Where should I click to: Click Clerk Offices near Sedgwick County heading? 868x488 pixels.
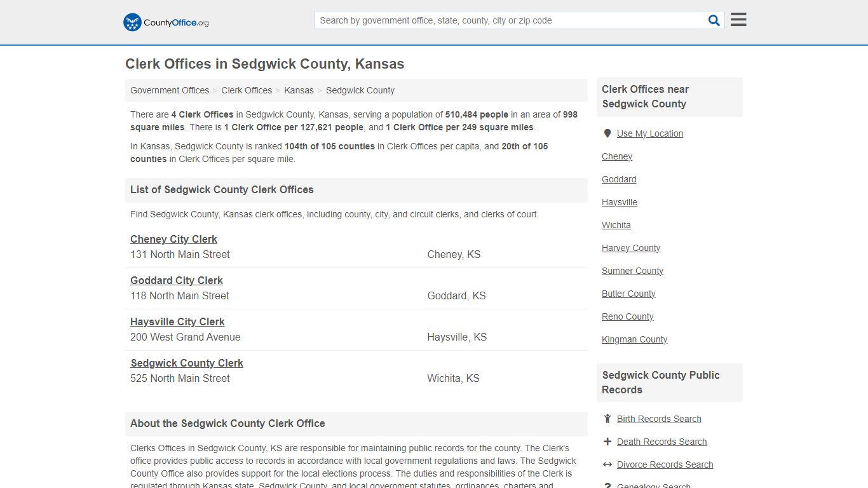tap(645, 97)
